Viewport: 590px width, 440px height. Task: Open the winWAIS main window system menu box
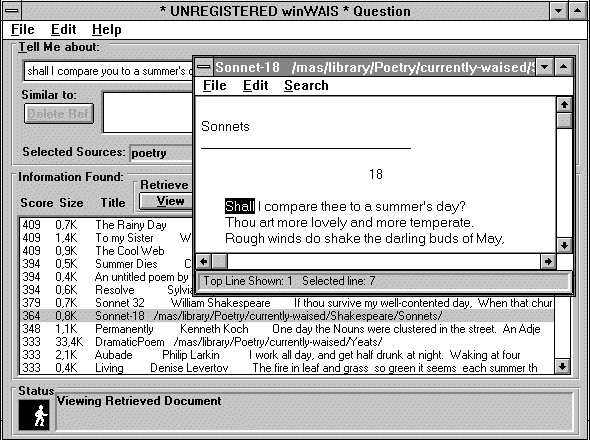tap(12, 11)
